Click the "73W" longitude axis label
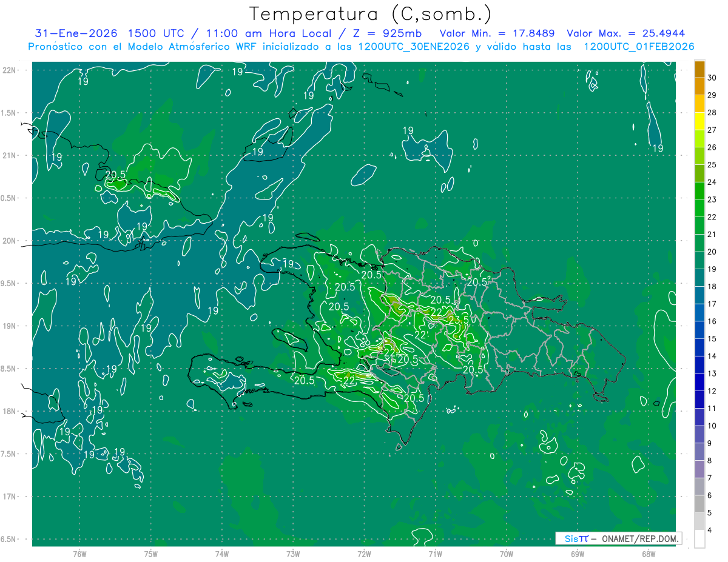 click(293, 554)
